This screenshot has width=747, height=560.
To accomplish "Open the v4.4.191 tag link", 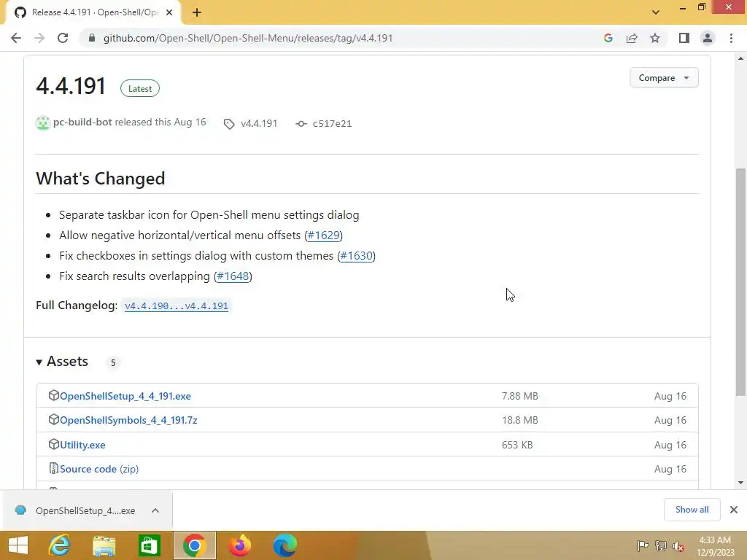I will (x=259, y=124).
